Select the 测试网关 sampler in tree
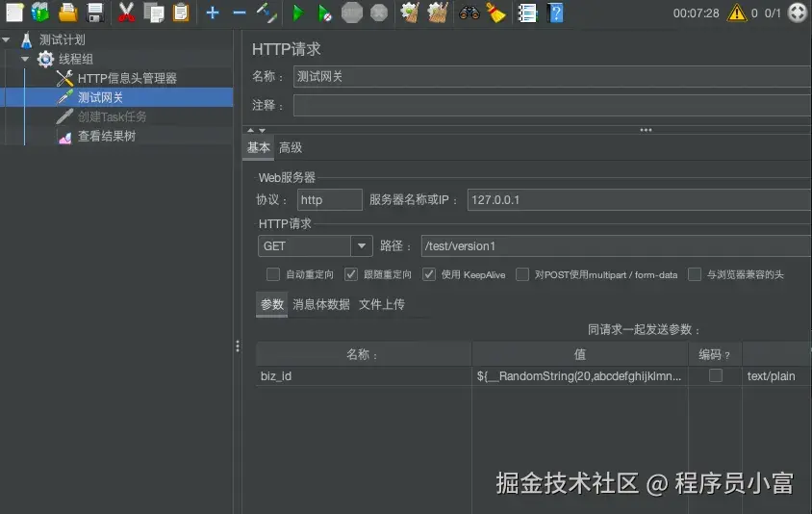Screen dimensions: 812x514 100,97
